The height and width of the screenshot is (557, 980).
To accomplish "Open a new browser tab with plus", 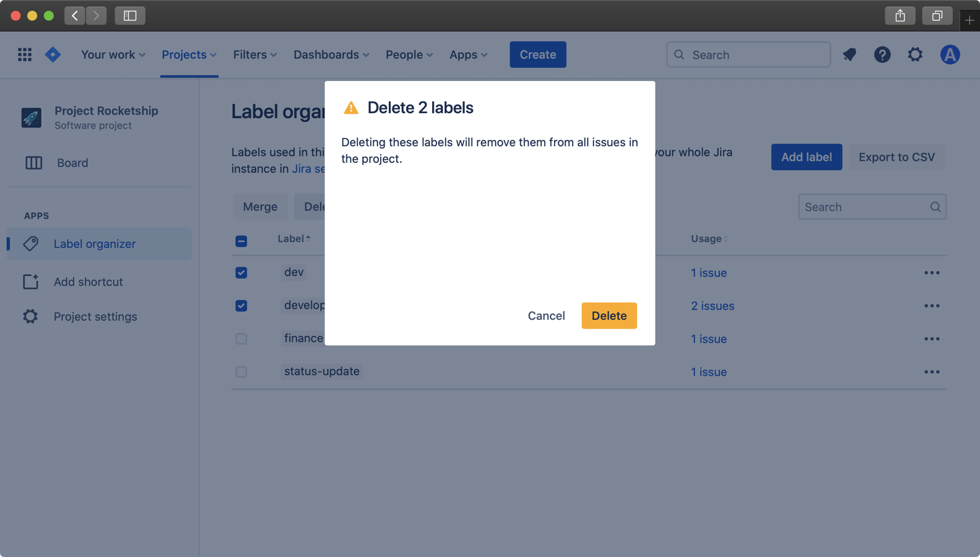I will point(969,20).
